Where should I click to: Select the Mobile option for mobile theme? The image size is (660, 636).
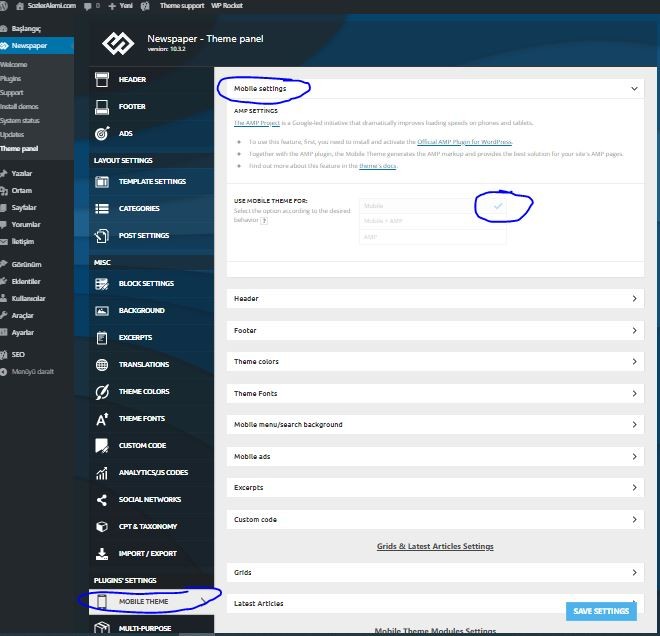[x=432, y=206]
